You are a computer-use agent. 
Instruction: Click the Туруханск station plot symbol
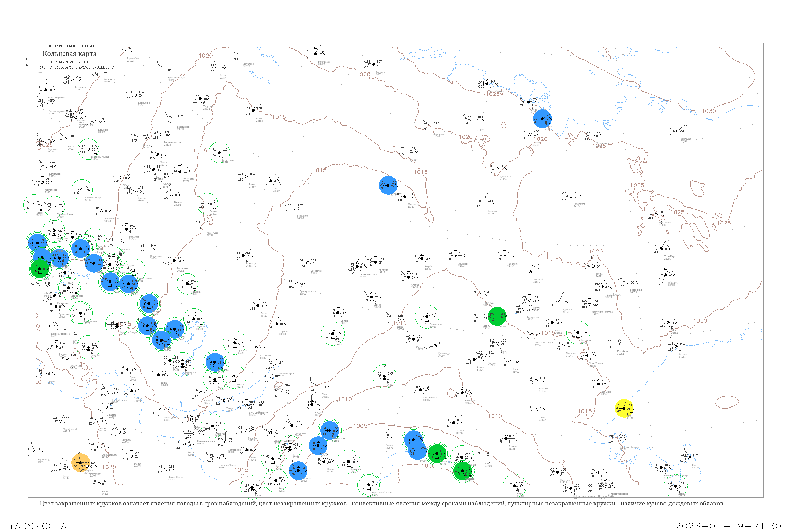[x=201, y=99]
